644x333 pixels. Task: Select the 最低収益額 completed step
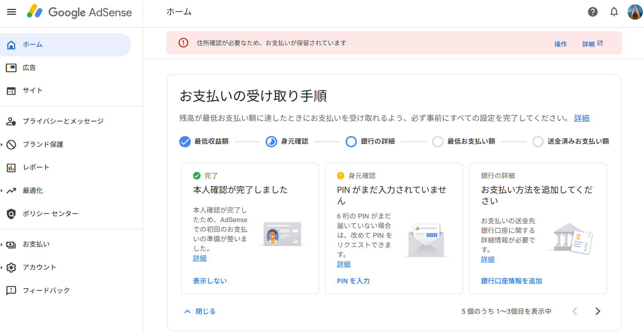(185, 142)
